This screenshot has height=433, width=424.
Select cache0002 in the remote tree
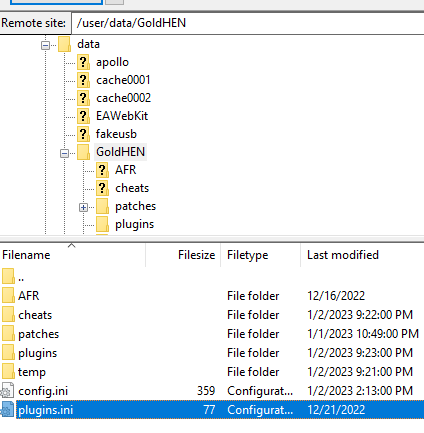pos(123,98)
